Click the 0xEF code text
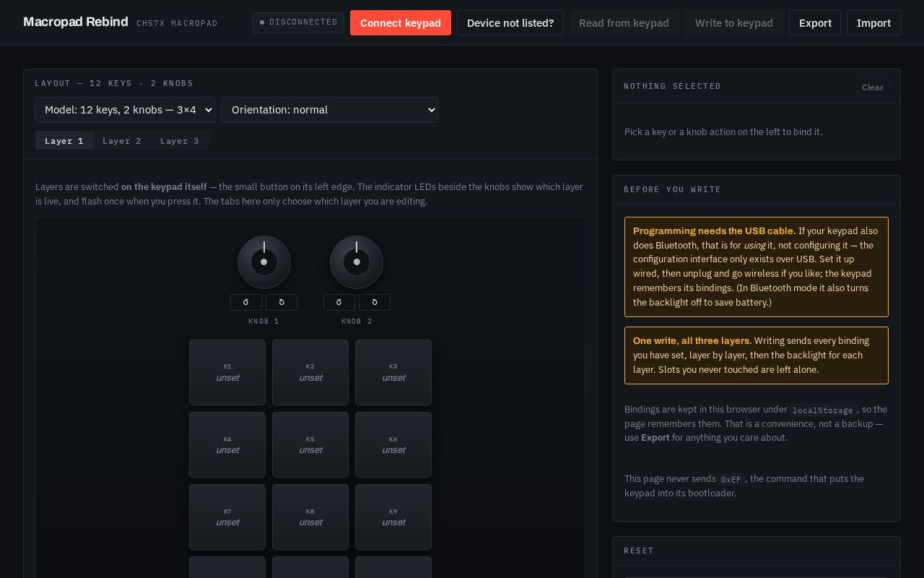This screenshot has height=578, width=924. pos(731,480)
